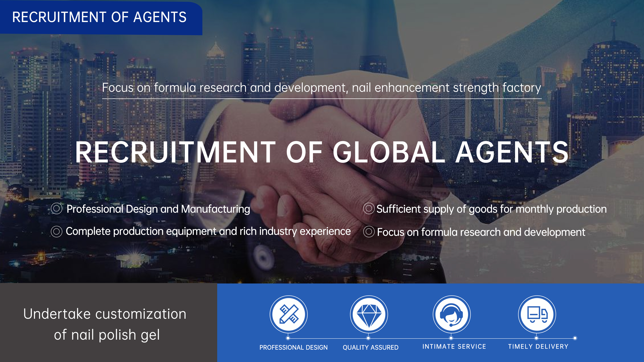Click 'Focus on formula research and development' bullet text

(481, 232)
